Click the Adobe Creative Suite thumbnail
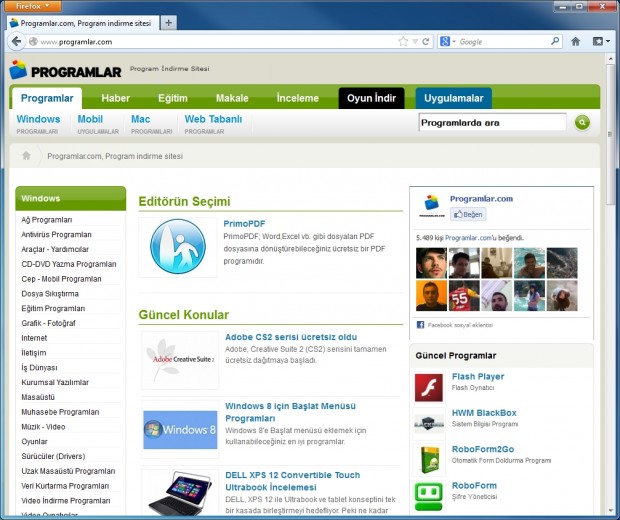 [x=180, y=360]
